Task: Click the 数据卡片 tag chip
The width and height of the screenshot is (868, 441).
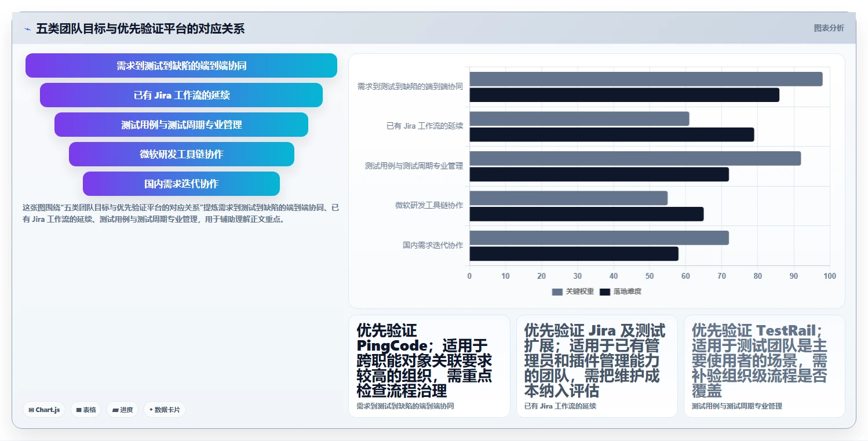Action: point(165,410)
